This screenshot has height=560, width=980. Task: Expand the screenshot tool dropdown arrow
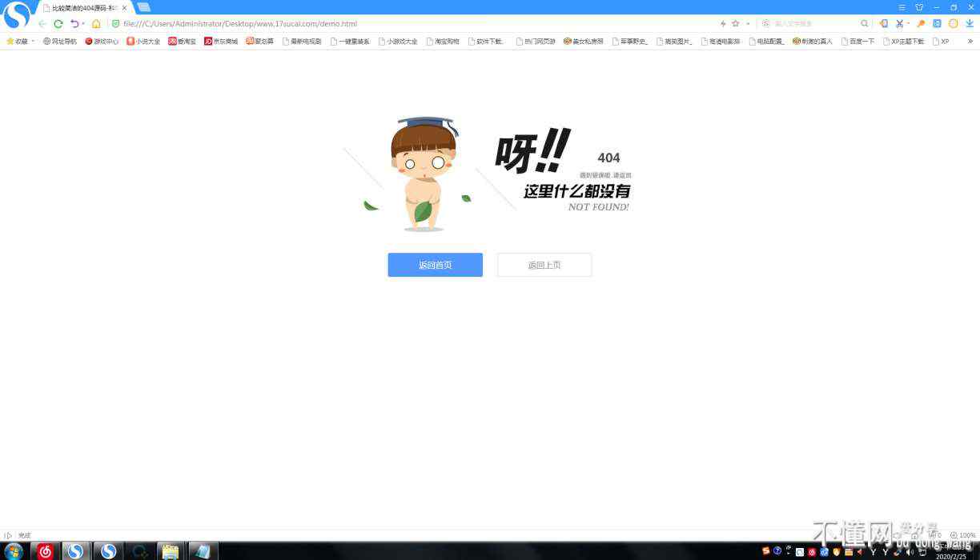point(908,24)
